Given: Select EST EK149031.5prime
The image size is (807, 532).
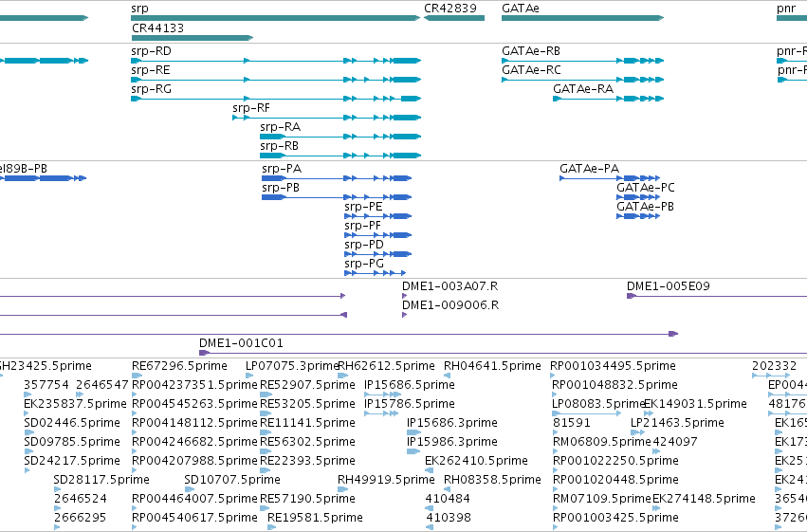Looking at the screenshot, I should pos(648,413).
